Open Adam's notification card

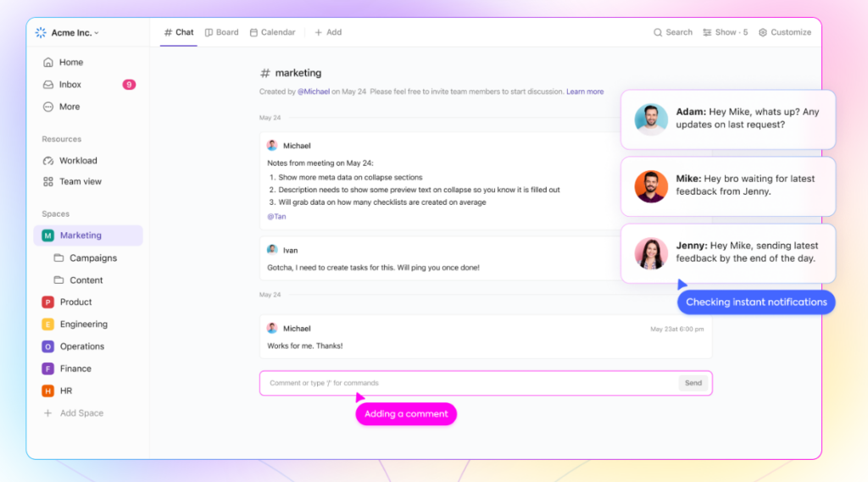(728, 119)
